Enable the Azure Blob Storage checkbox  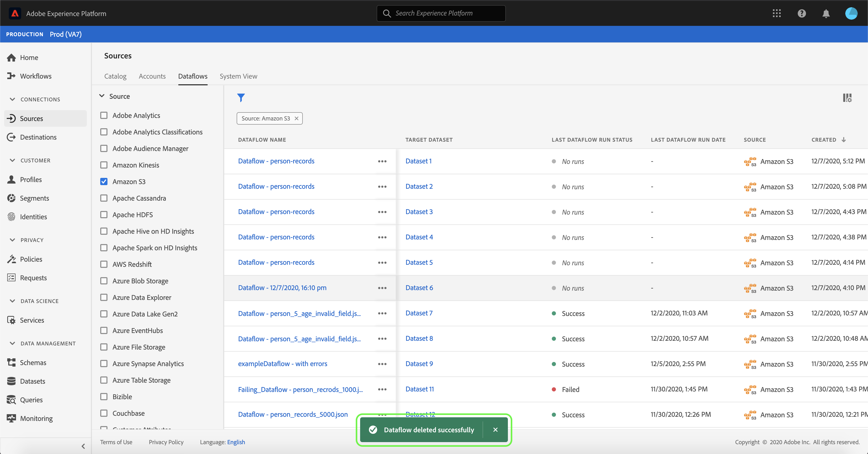click(104, 281)
